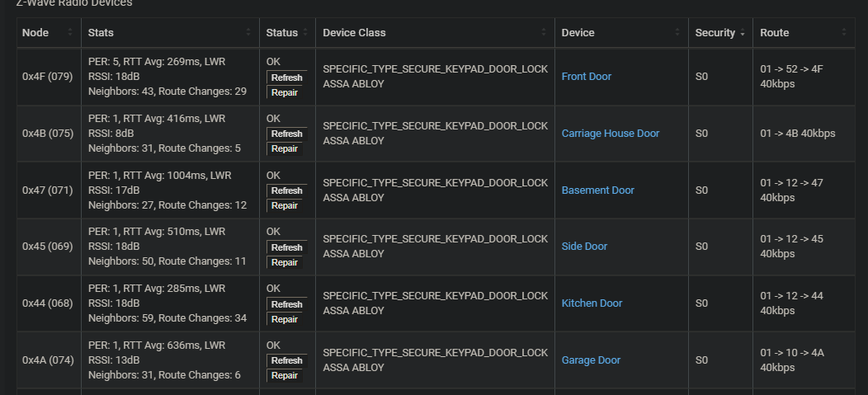Open the Front Door device
The height and width of the screenshot is (395, 868).
586,77
